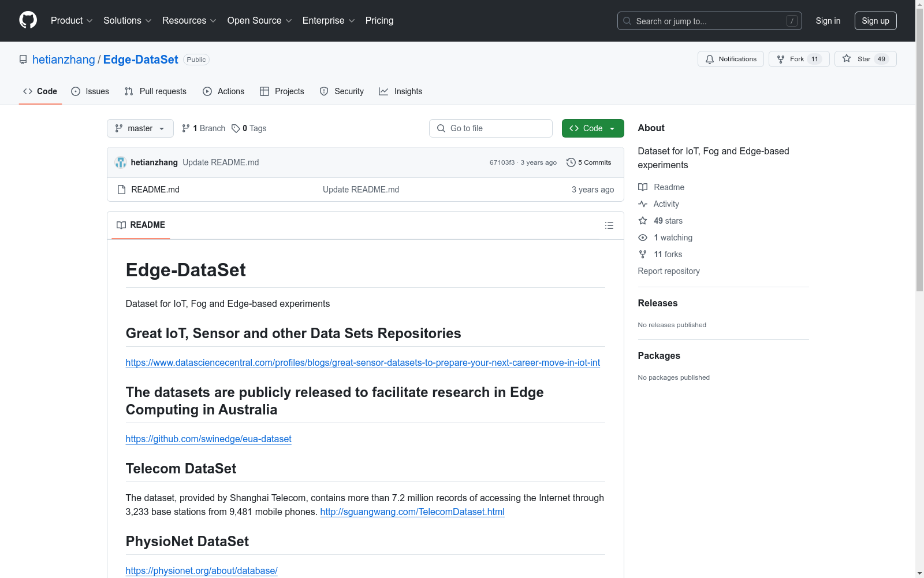Click the Activity pulse icon

tap(643, 204)
